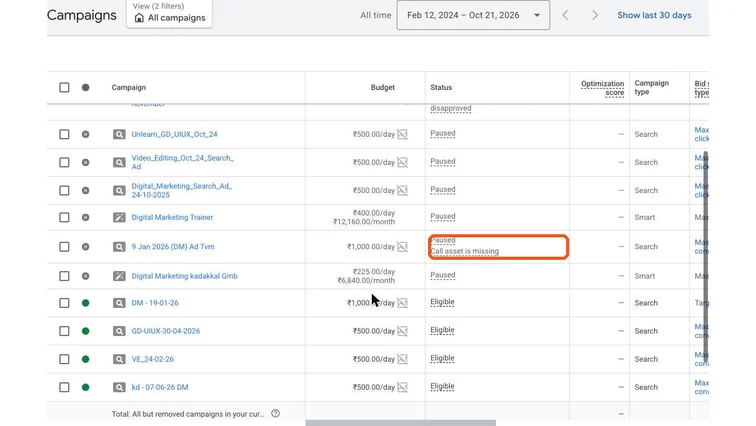This screenshot has width=756, height=426.
Task: Open the 9 Jan 2026 (DM) Ad Tvm campaign
Action: tap(173, 247)
